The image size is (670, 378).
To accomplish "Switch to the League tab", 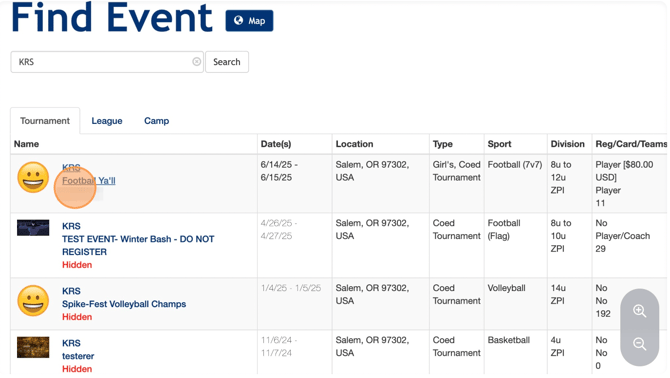I will 107,121.
